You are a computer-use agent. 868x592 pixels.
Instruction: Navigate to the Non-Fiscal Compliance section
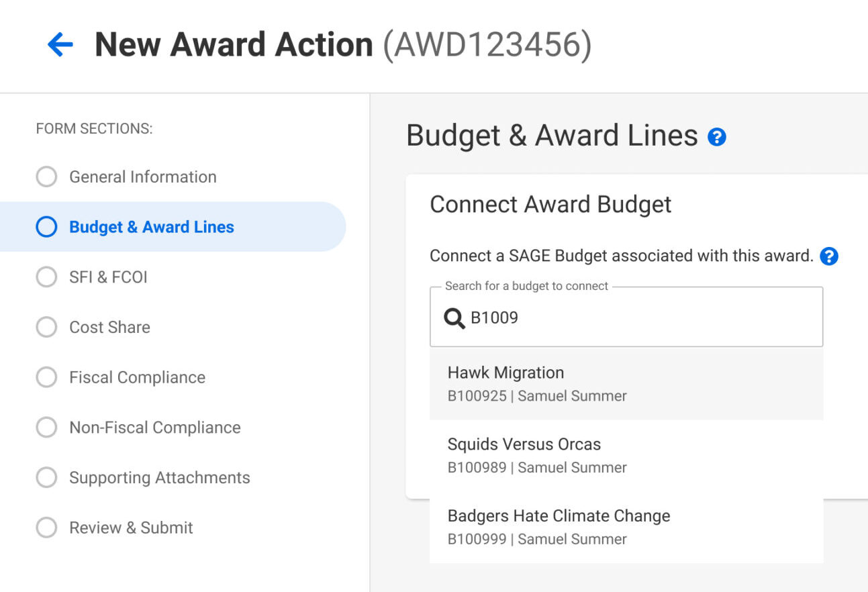(x=155, y=427)
